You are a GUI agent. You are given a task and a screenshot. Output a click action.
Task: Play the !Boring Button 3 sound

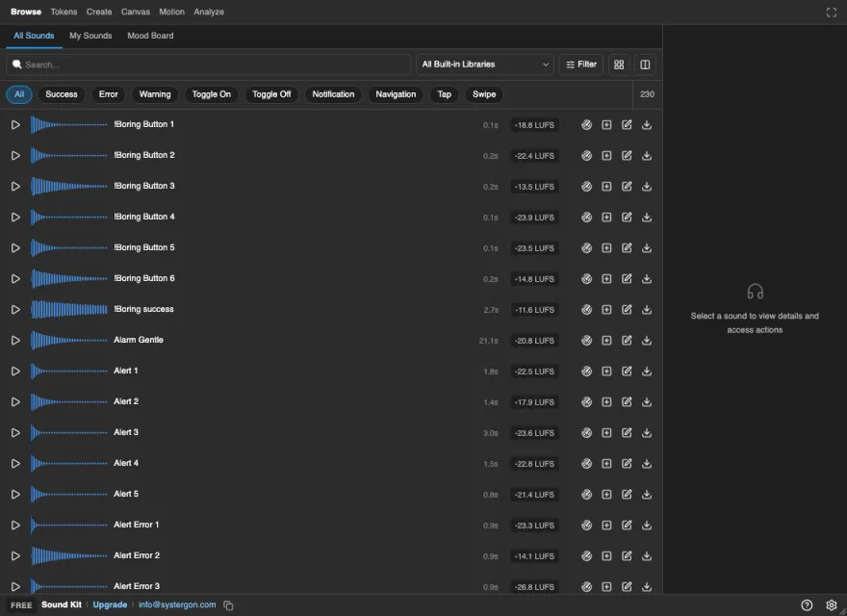tap(15, 187)
